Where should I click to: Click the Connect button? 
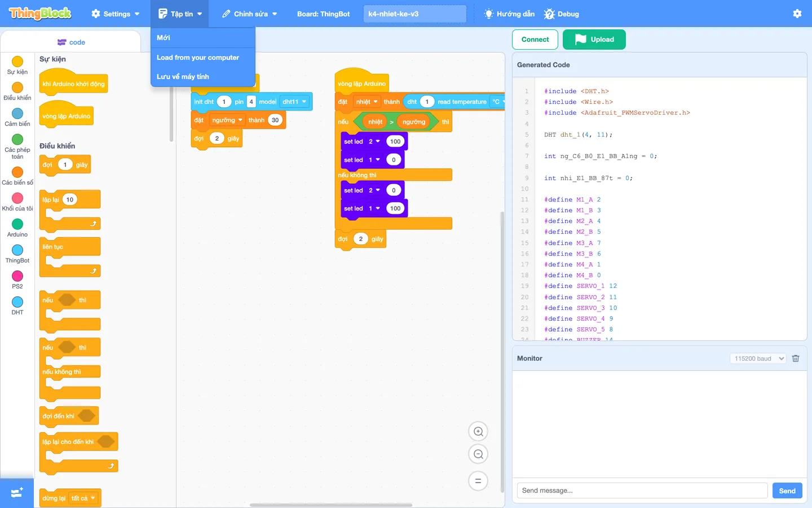click(535, 40)
